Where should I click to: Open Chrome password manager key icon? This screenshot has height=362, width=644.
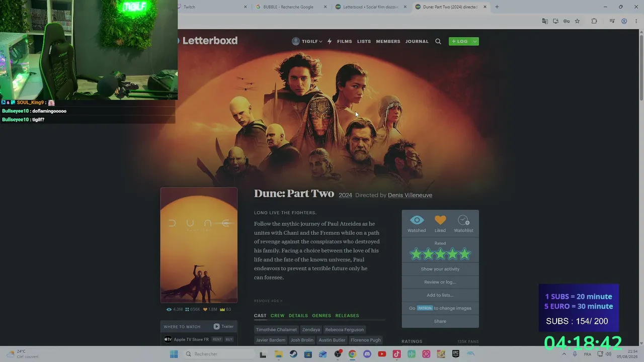point(567,21)
